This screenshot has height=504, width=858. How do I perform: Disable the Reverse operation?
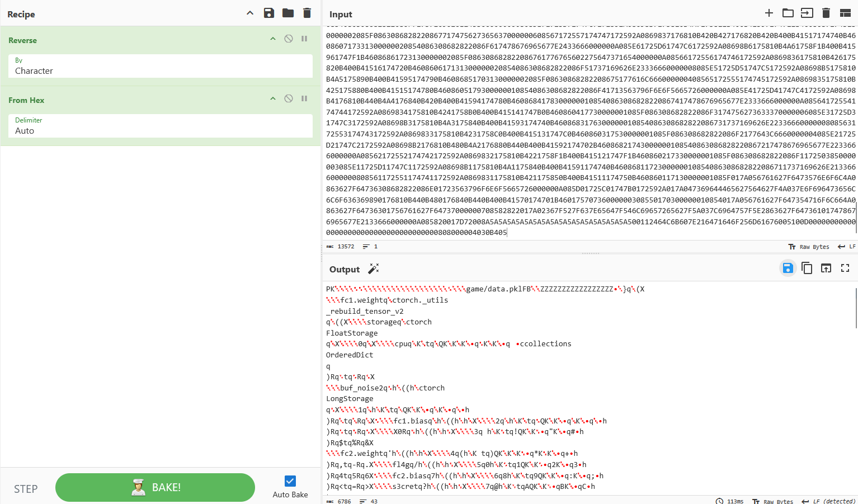[289, 39]
